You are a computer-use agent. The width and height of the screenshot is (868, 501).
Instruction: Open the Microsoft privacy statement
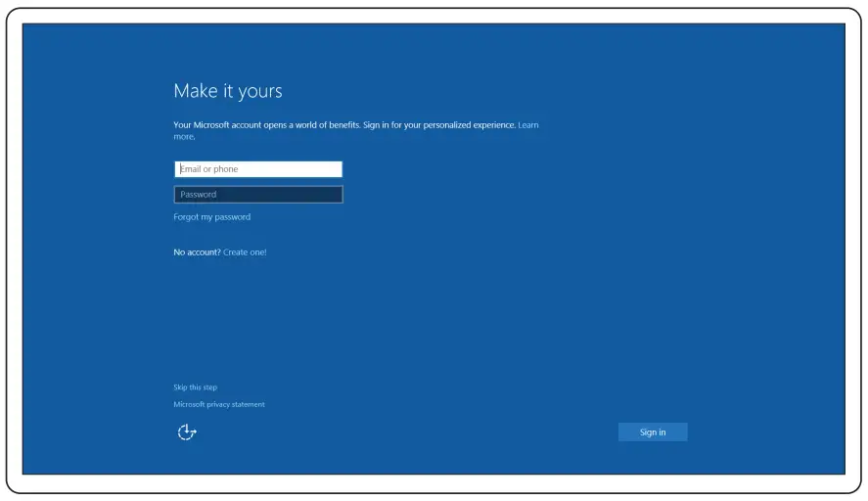(x=219, y=404)
